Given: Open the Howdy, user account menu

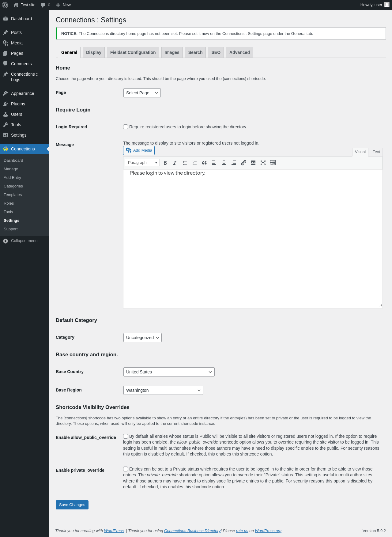Looking at the screenshot, I should [x=375, y=5].
